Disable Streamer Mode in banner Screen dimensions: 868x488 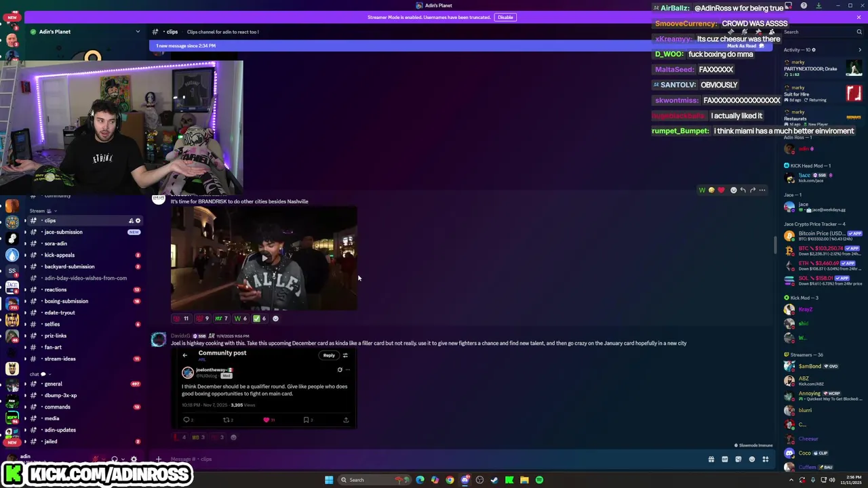pyautogui.click(x=505, y=17)
